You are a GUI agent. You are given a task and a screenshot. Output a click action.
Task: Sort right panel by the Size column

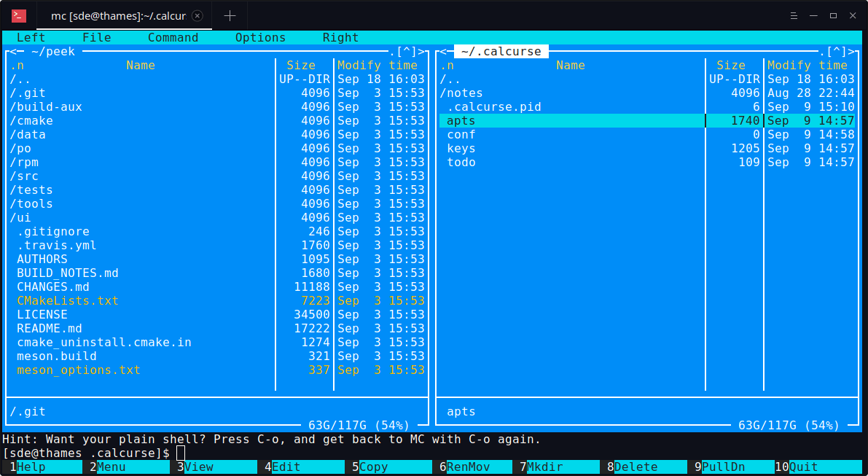click(731, 65)
